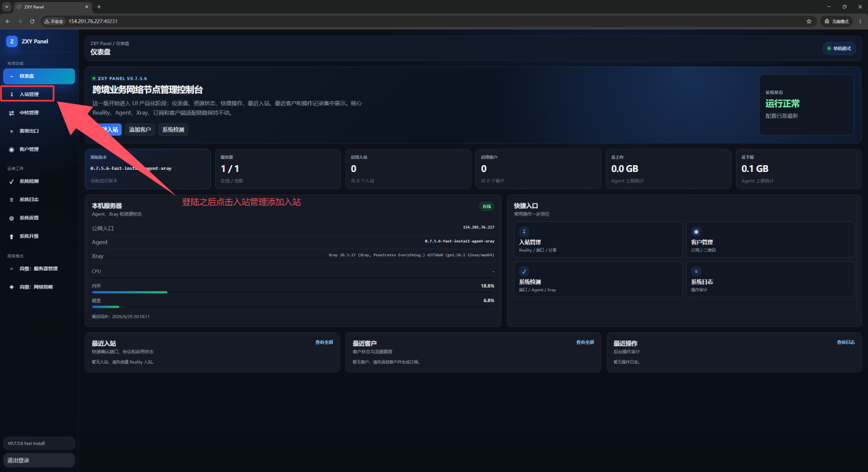868x472 pixels.
Task: Click the disk percentage 6.8%
Action: (489, 300)
